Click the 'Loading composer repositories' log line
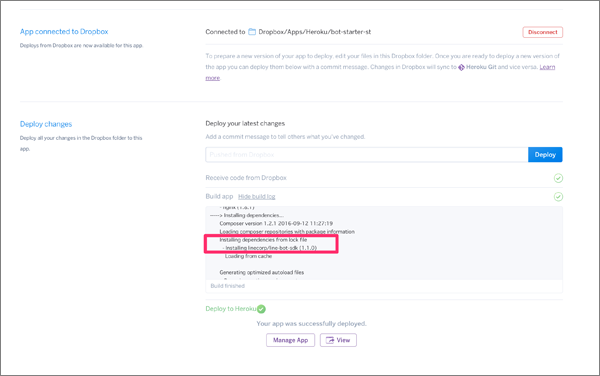The height and width of the screenshot is (376, 600). pyautogui.click(x=287, y=232)
